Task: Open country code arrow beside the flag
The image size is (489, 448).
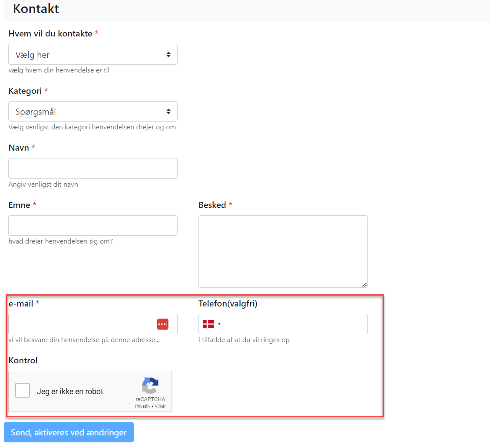Action: 219,324
